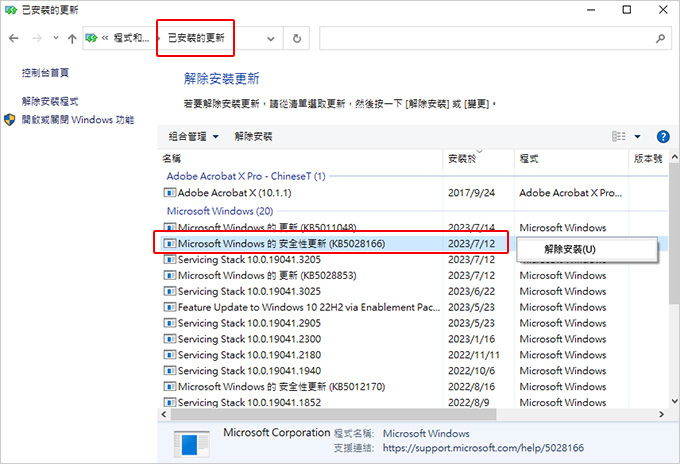Click the window title bar icon

pos(11,10)
